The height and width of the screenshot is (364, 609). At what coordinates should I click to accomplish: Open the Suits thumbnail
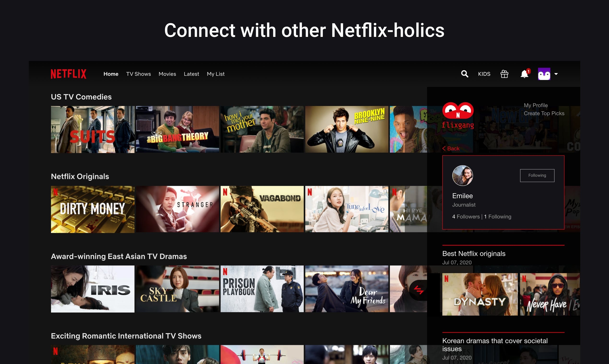click(93, 130)
